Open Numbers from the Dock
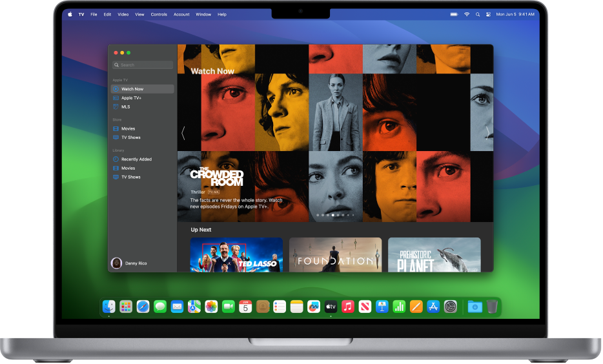Screen dimensions: 603x364 pyautogui.click(x=399, y=307)
